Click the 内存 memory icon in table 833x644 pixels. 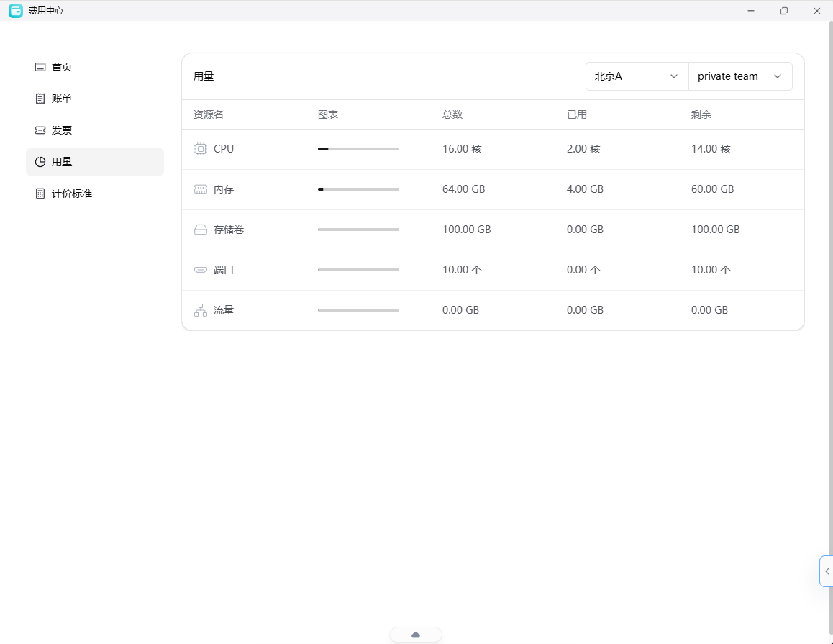200,189
